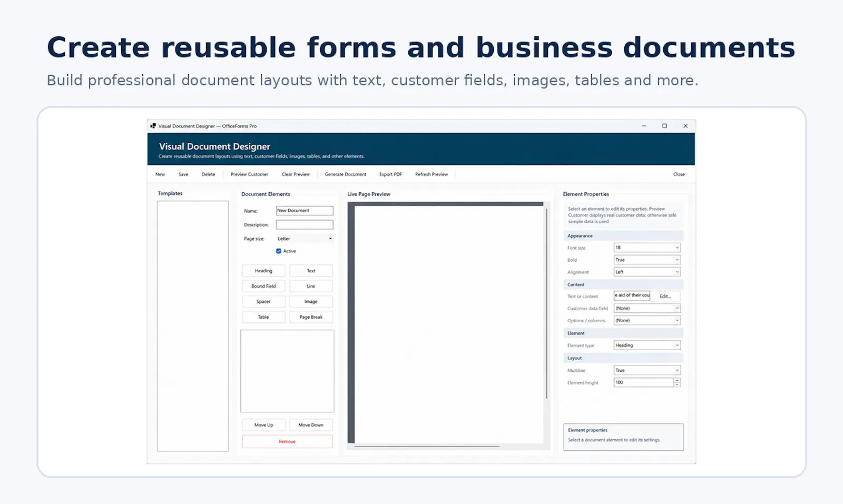Add an Image element
Viewport: 843px width, 504px height.
[x=311, y=302]
